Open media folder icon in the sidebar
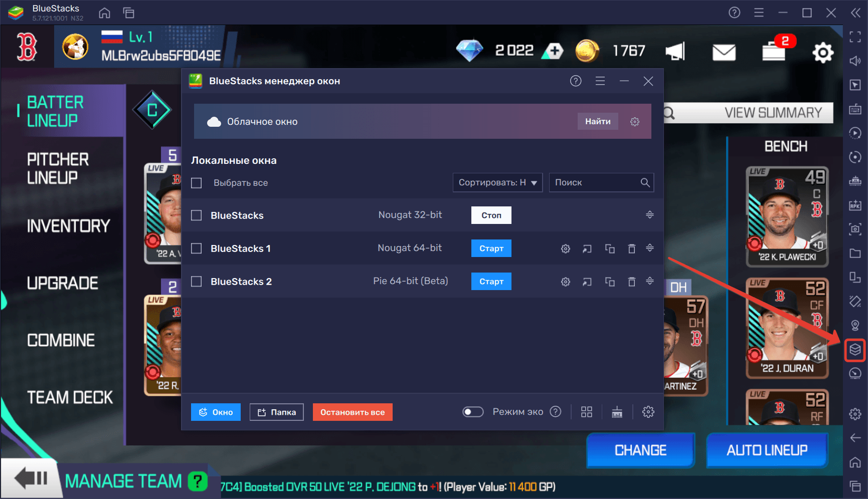Screen dimensions: 868x499 tap(855, 253)
